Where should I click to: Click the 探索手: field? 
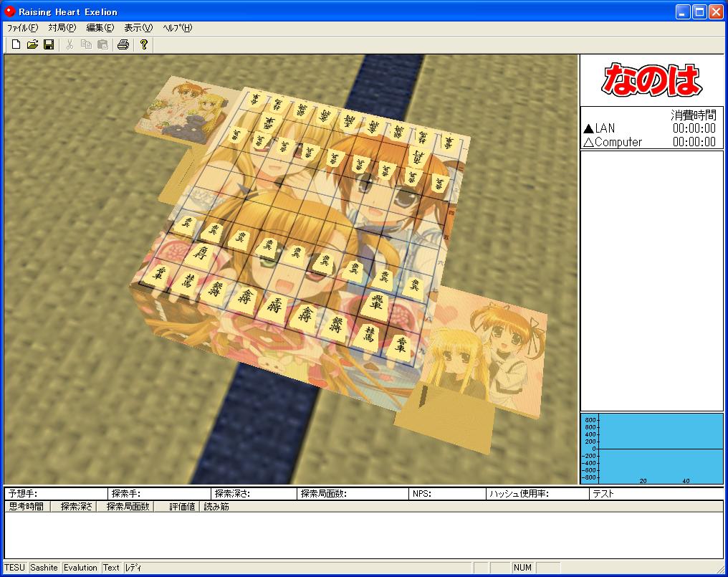[159, 494]
